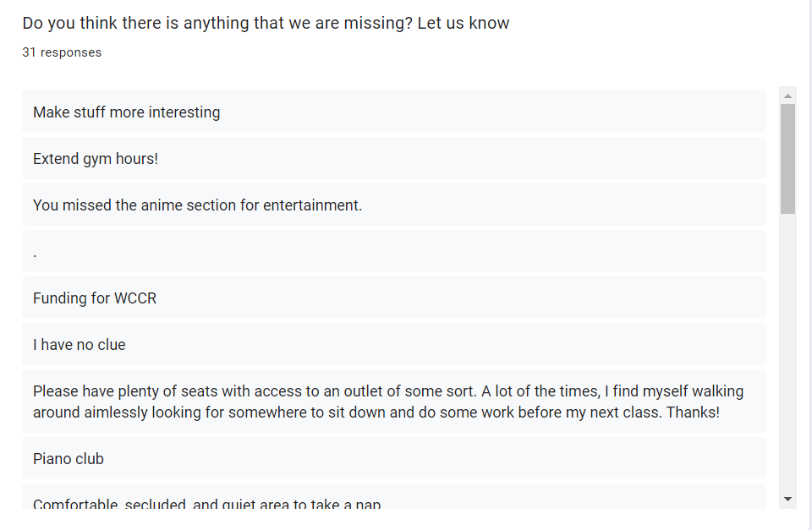Click the question title about anything missing
The image size is (812, 530).
[266, 24]
